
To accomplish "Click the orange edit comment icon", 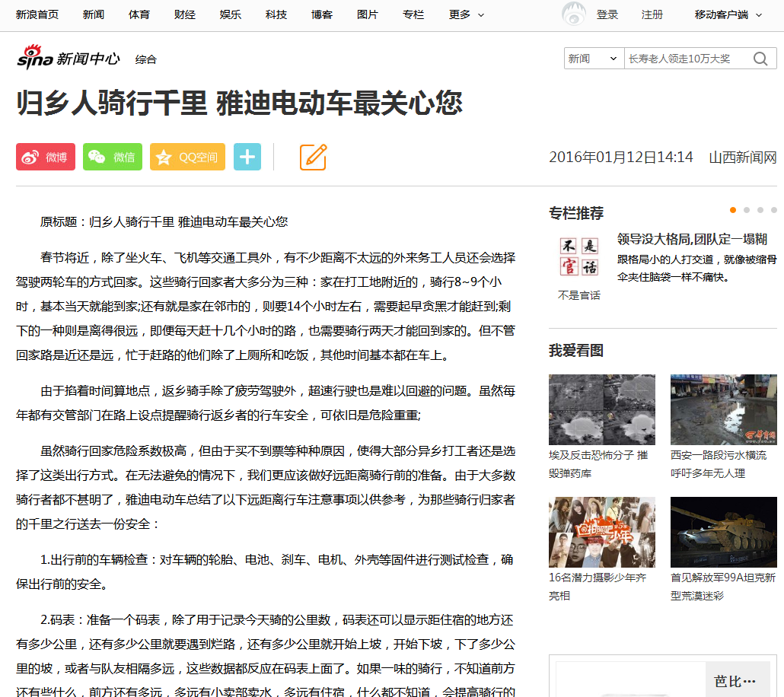I will [313, 157].
